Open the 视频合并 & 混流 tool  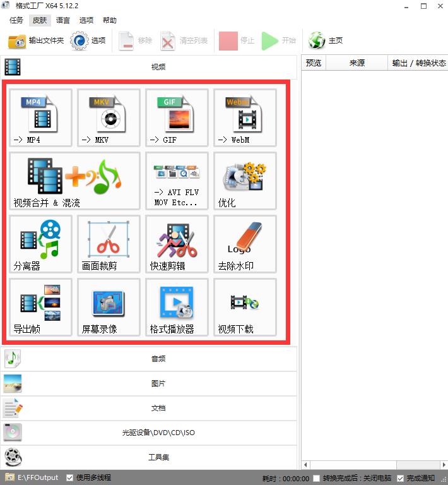[74, 181]
